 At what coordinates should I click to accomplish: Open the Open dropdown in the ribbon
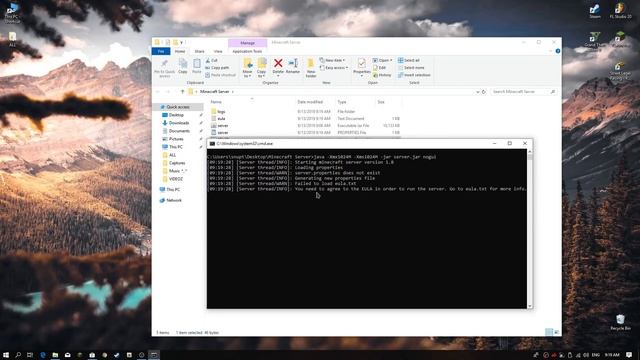click(x=382, y=60)
